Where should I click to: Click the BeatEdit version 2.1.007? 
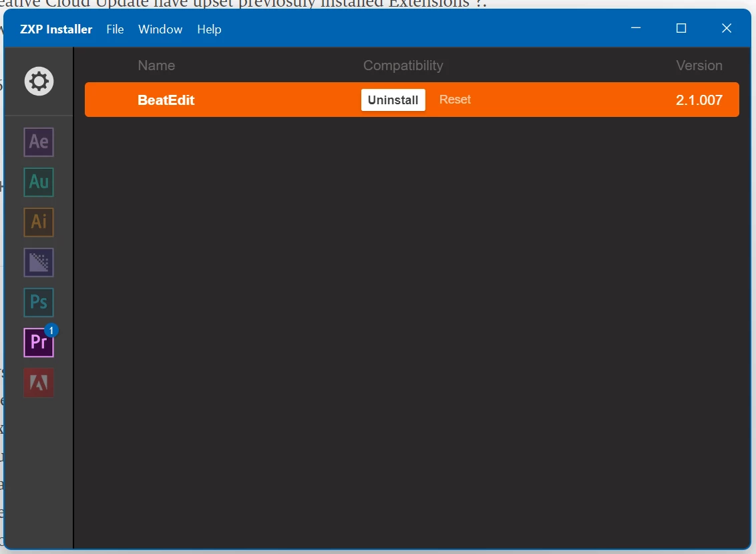tap(699, 100)
